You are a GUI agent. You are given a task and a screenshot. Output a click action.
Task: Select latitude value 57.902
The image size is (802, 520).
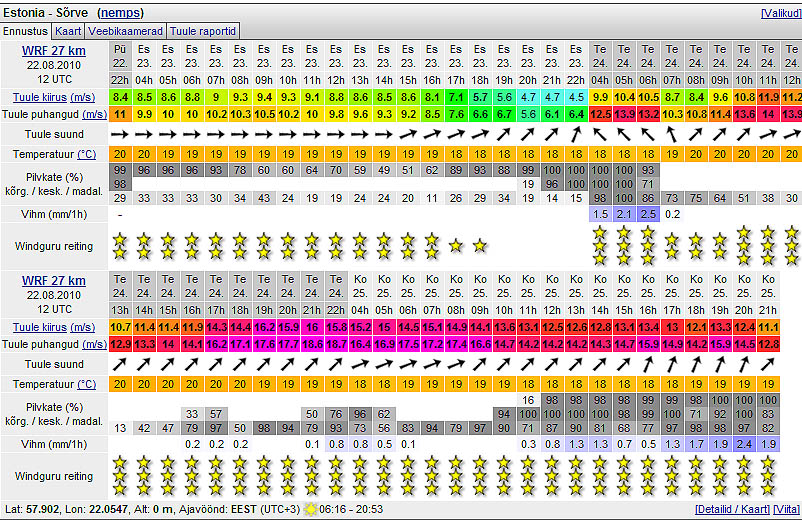[x=42, y=509]
